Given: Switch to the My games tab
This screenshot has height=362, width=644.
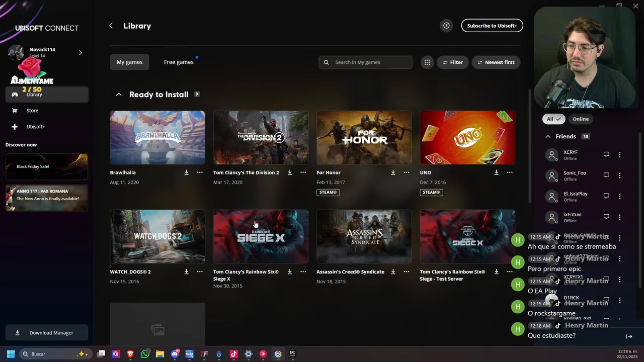Looking at the screenshot, I should [130, 62].
